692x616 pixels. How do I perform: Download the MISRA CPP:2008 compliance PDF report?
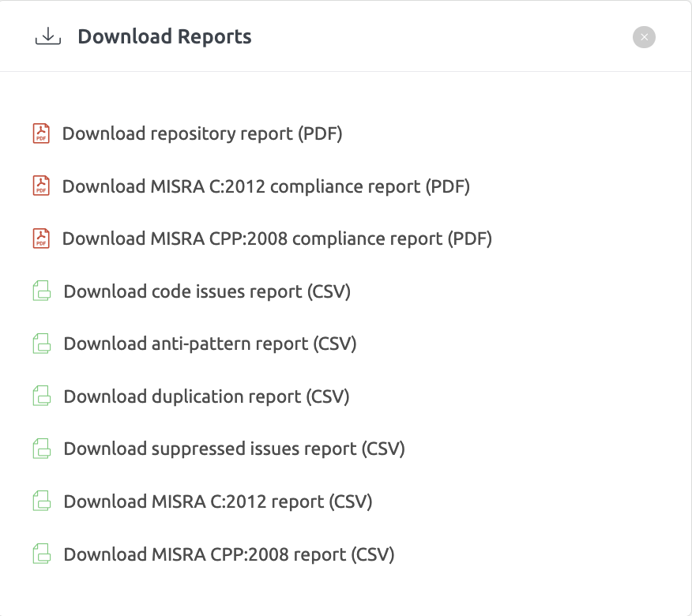coord(277,239)
